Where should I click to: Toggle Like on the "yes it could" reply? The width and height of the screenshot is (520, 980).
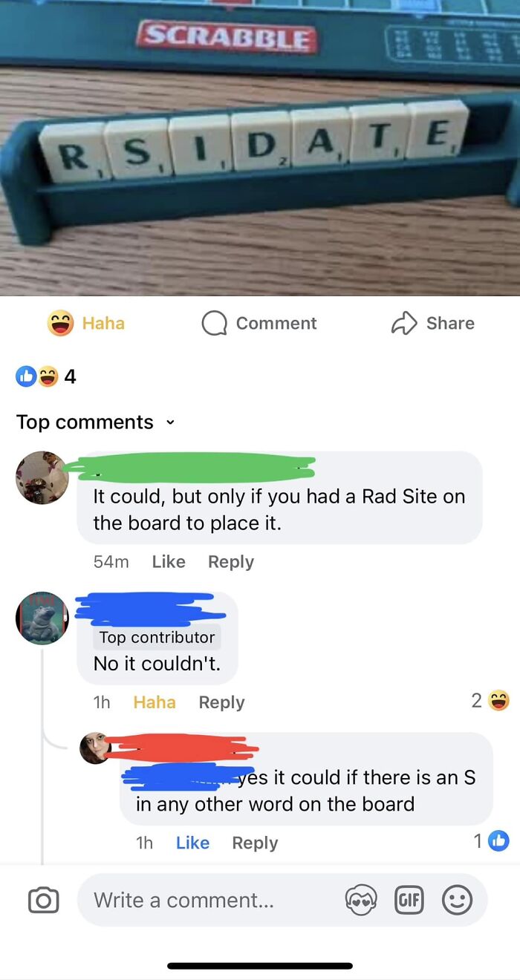point(192,843)
